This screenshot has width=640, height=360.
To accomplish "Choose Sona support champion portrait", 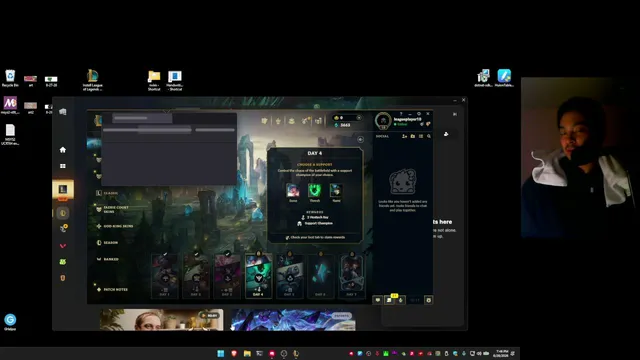I will click(293, 191).
